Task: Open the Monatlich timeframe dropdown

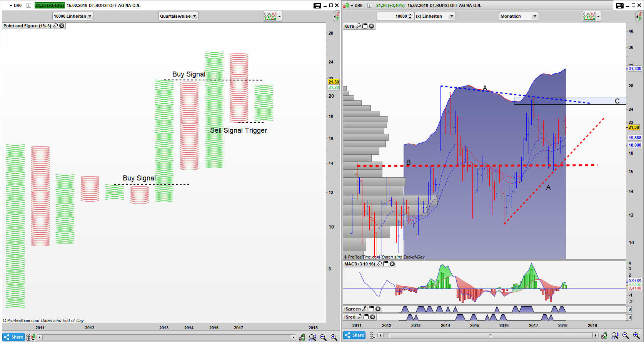Action: tap(534, 16)
